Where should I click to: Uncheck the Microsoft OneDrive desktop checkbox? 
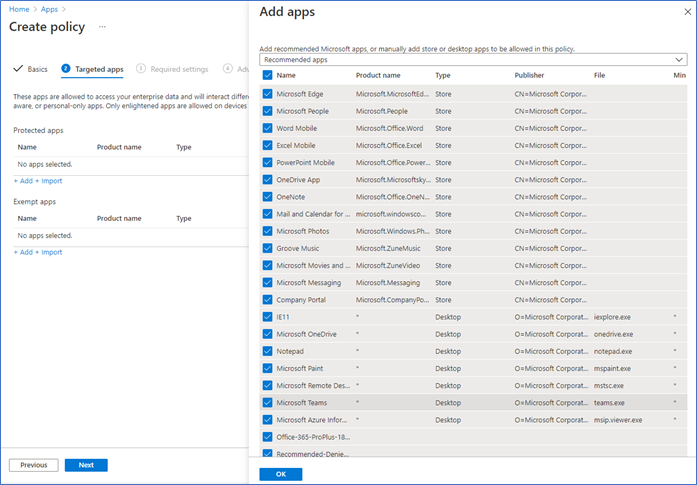pyautogui.click(x=267, y=334)
